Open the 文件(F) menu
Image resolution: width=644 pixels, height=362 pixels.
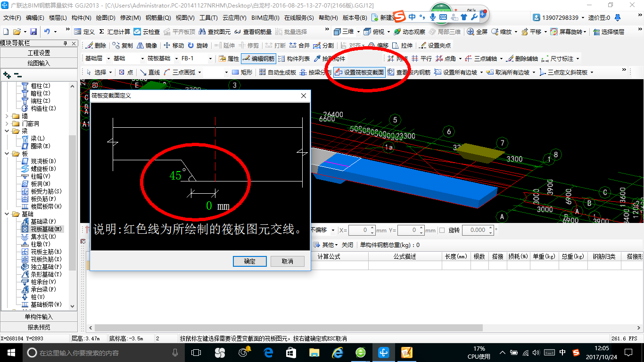[x=12, y=18]
